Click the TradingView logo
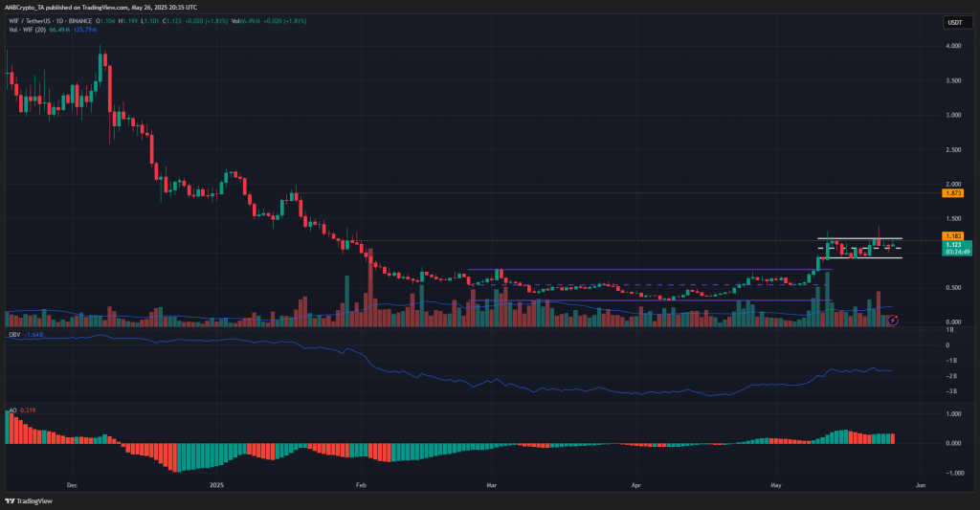The height and width of the screenshot is (510, 980). [29, 501]
